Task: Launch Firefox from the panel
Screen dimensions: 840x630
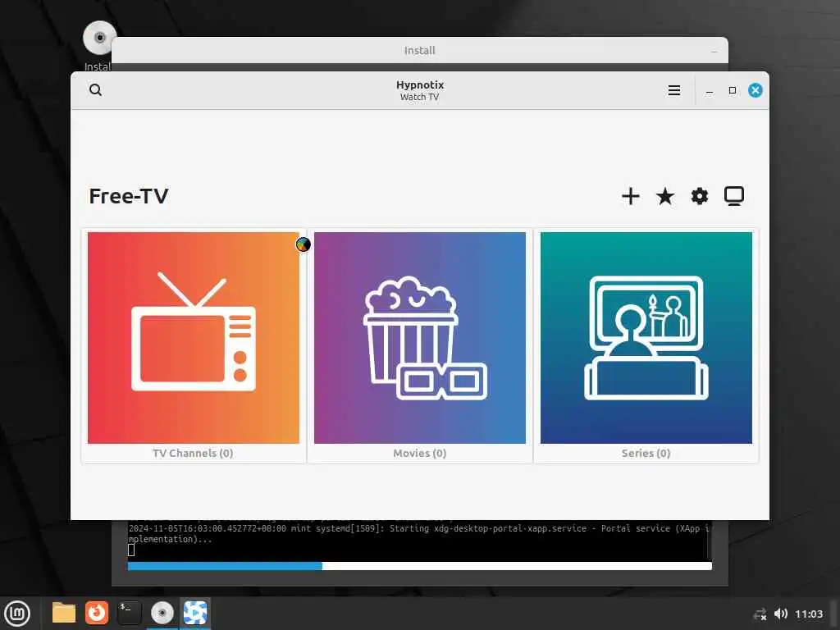Action: (97, 613)
